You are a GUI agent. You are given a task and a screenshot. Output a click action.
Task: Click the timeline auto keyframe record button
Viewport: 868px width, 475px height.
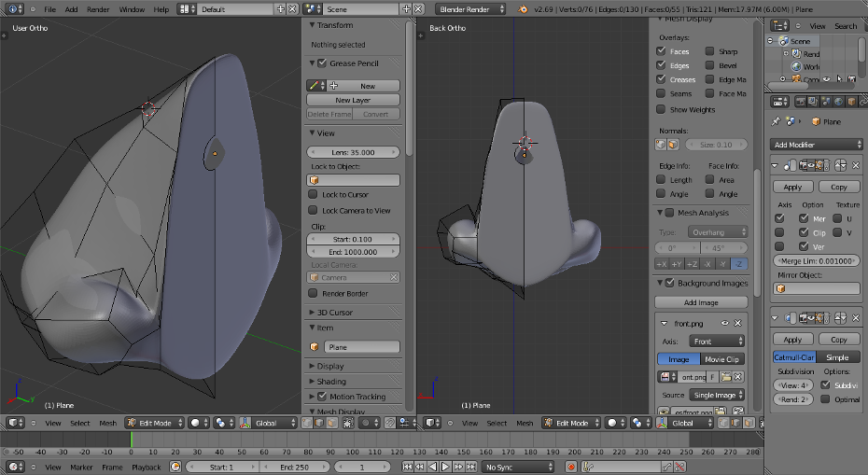(x=570, y=467)
